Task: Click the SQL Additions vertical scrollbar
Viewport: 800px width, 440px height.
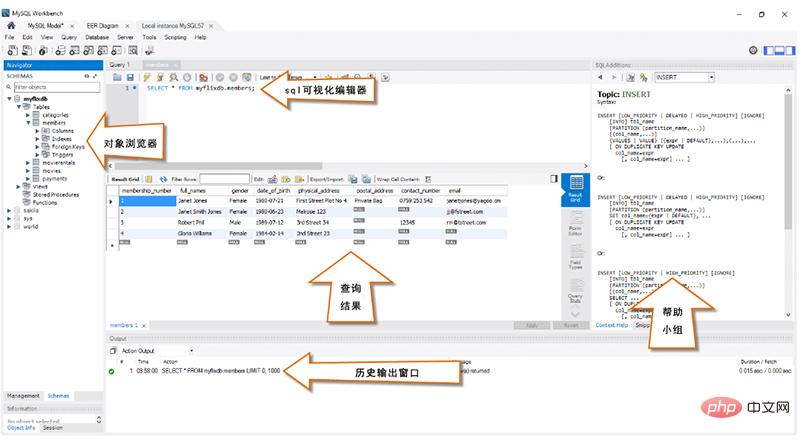Action: (x=788, y=202)
